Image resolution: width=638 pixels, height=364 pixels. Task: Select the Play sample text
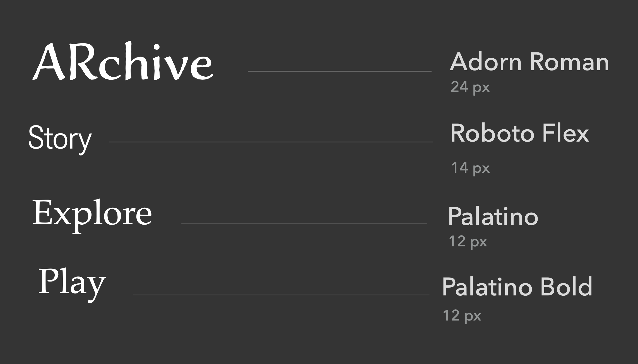tap(72, 282)
